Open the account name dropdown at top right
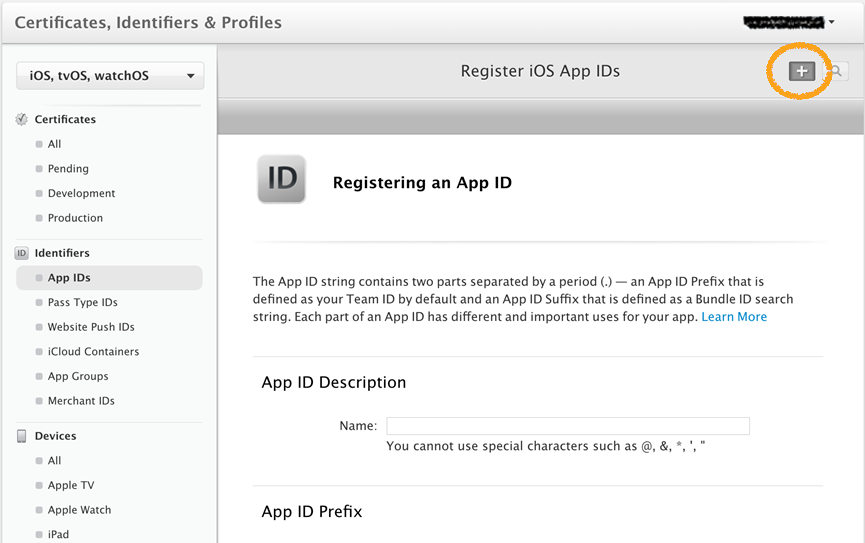This screenshot has height=543, width=865. pos(790,21)
